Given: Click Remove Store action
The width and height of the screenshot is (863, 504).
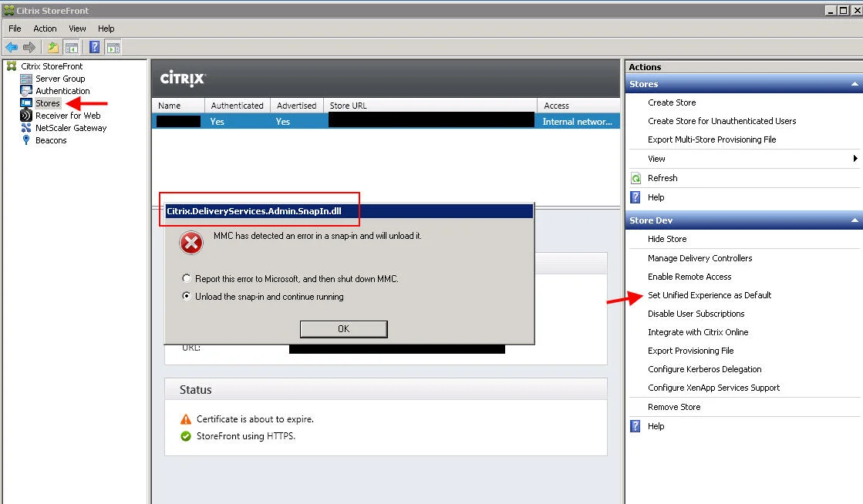Looking at the screenshot, I should tap(674, 407).
